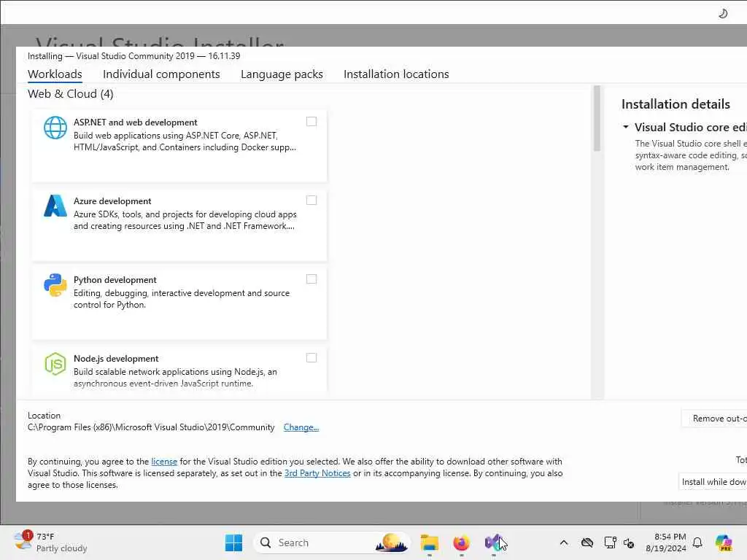Click the search magnifier icon in taskbar
747x560 pixels.
266,542
